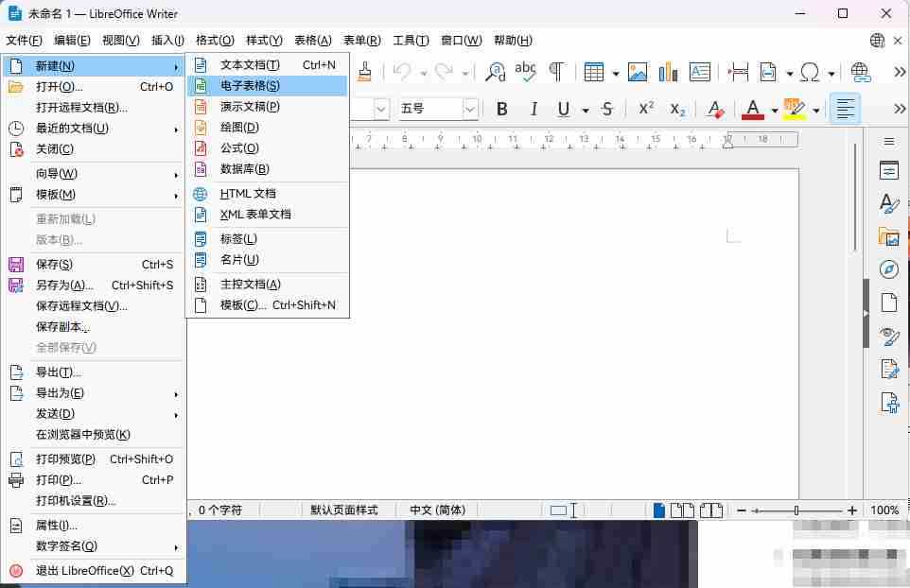The height and width of the screenshot is (588, 910).
Task: Toggle formatting marks display
Action: pos(557,72)
